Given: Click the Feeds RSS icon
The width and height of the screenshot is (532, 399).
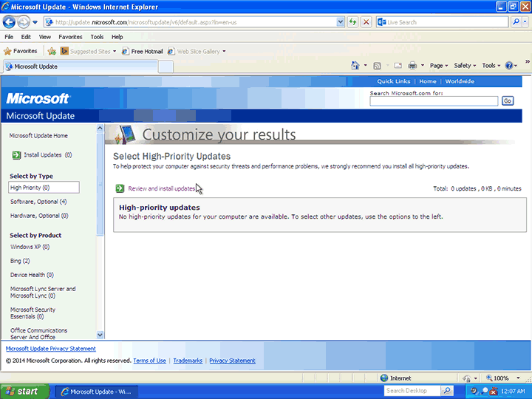Looking at the screenshot, I should (377, 66).
